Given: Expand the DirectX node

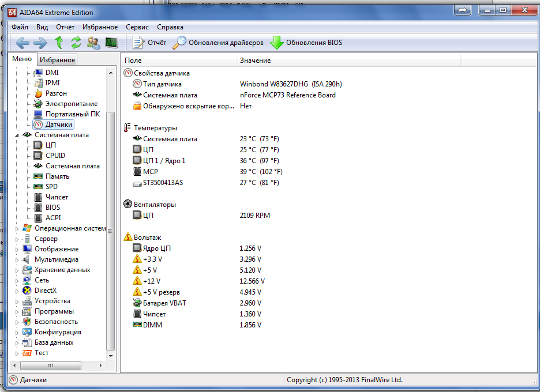Looking at the screenshot, I should pyautogui.click(x=17, y=291).
